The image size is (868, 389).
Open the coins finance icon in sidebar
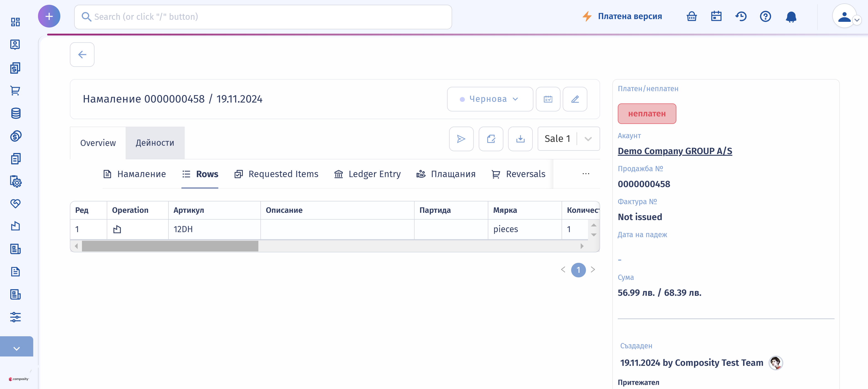point(15,136)
